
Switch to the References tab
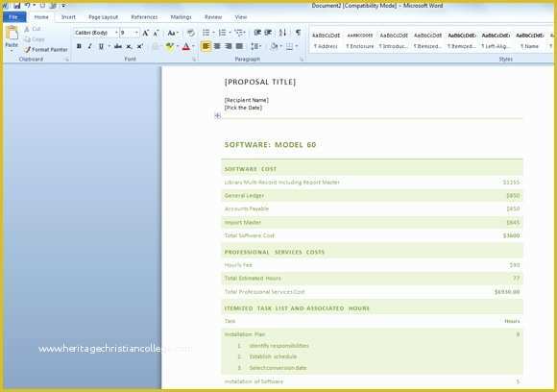click(x=144, y=17)
